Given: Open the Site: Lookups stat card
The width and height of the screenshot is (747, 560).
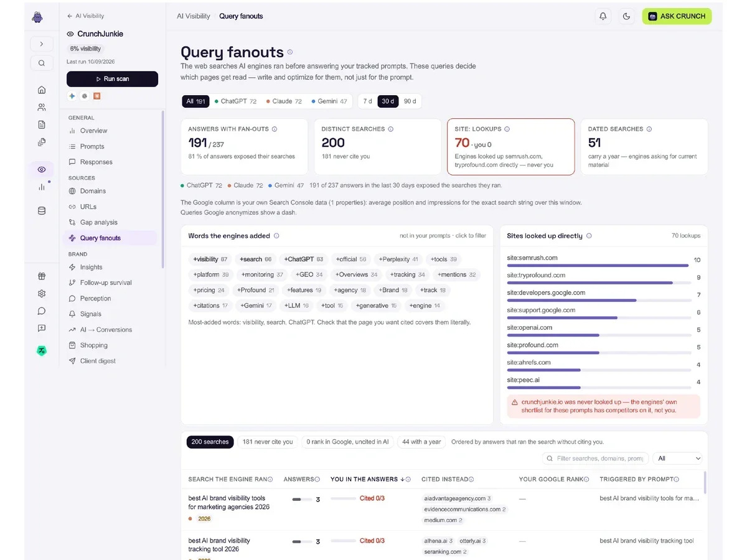Looking at the screenshot, I should pos(510,147).
